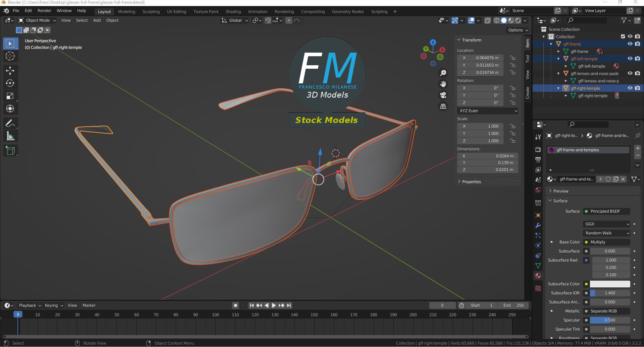Toggle the camera view icon
644x347 pixels.
click(x=443, y=95)
